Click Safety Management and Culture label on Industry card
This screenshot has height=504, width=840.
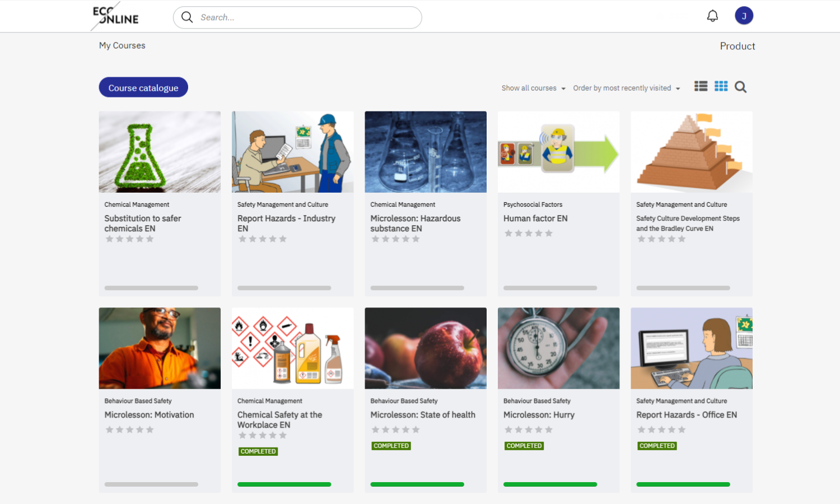click(283, 205)
